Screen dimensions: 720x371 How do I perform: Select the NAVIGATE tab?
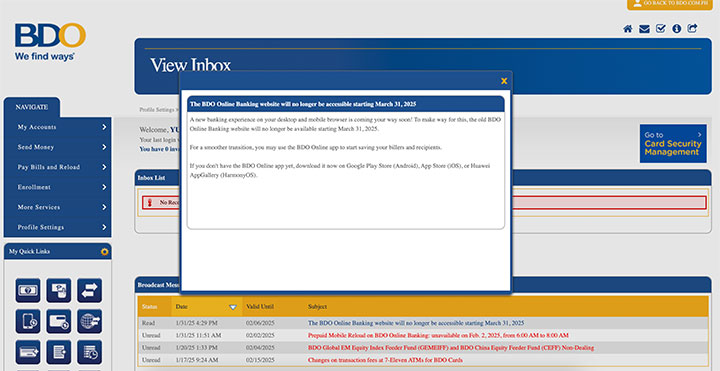(32, 107)
